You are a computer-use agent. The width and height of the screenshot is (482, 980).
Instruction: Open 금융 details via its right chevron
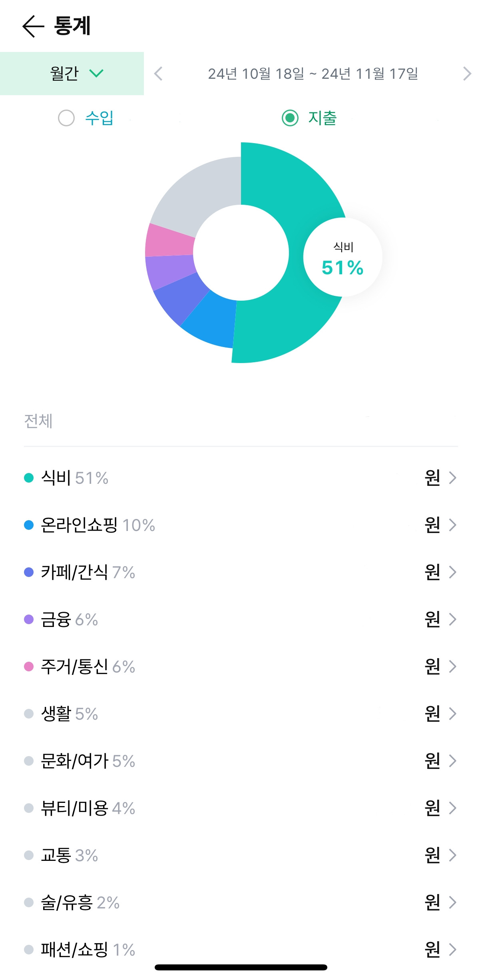click(452, 619)
